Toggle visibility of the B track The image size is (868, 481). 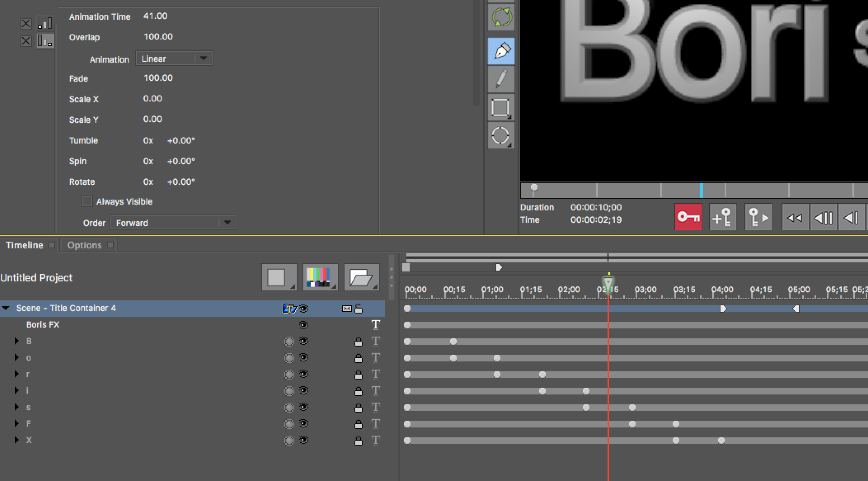click(304, 341)
